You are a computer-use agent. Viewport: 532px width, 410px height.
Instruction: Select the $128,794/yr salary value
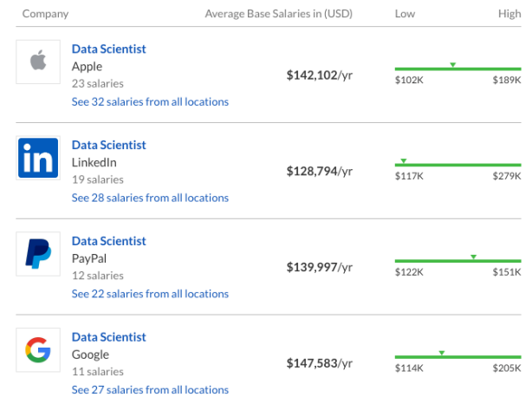pos(319,171)
